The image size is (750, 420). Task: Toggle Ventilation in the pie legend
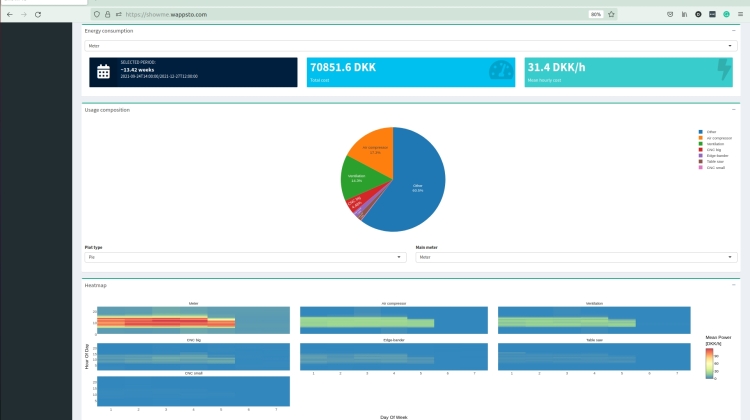point(711,143)
